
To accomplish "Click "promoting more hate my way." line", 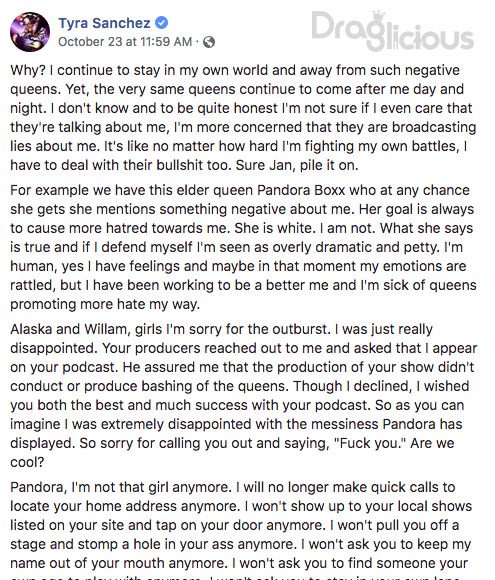I will pyautogui.click(x=105, y=304).
